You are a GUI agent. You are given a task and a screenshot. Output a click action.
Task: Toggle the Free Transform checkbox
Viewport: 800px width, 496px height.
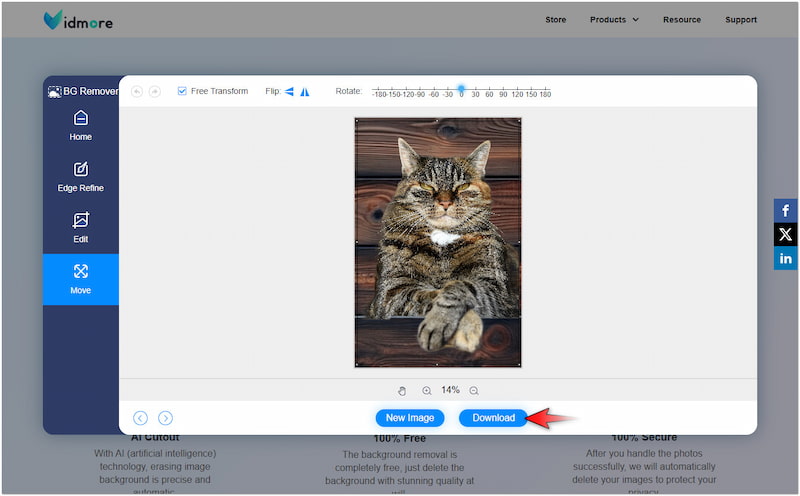182,91
